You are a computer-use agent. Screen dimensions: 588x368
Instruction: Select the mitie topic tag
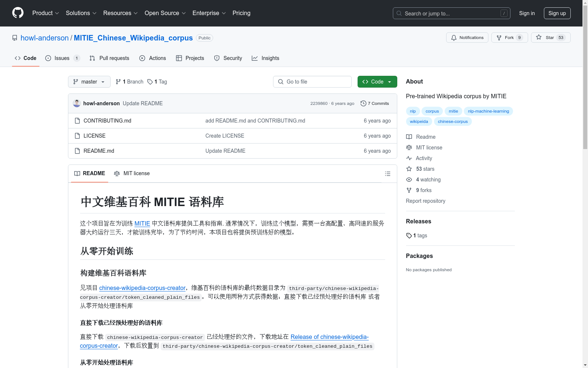pyautogui.click(x=453, y=111)
